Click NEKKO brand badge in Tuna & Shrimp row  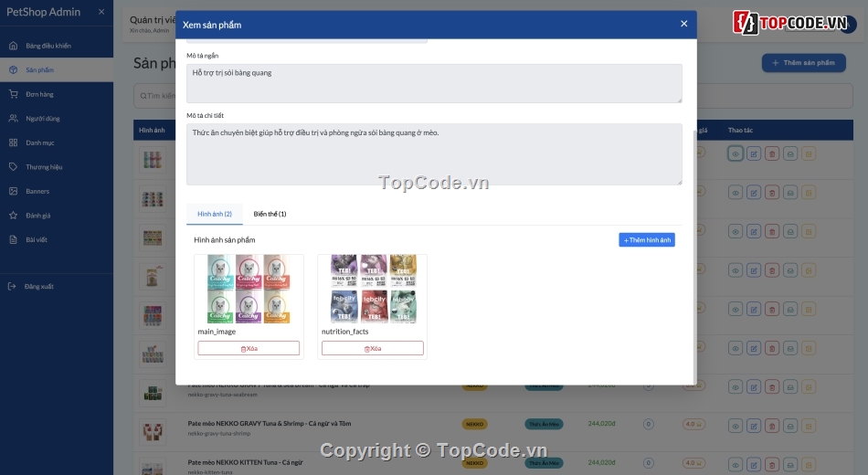[x=474, y=424]
